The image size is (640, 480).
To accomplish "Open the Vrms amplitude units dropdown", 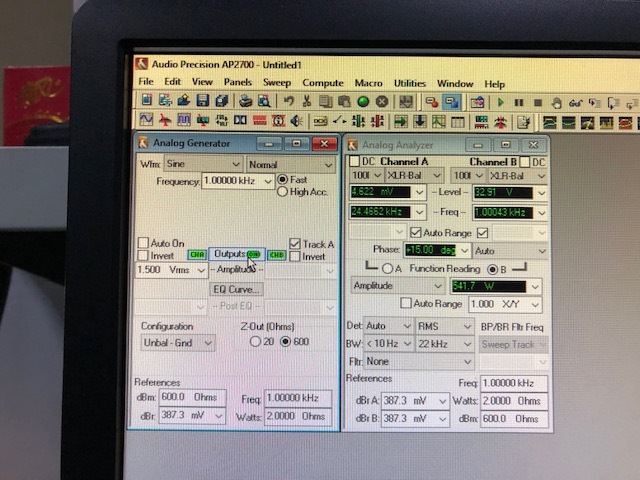I will click(x=201, y=270).
